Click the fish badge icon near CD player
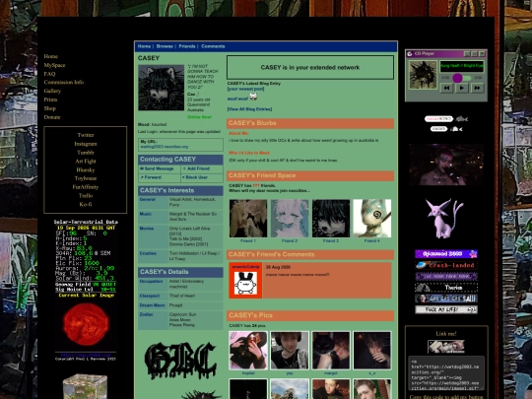 point(462,119)
